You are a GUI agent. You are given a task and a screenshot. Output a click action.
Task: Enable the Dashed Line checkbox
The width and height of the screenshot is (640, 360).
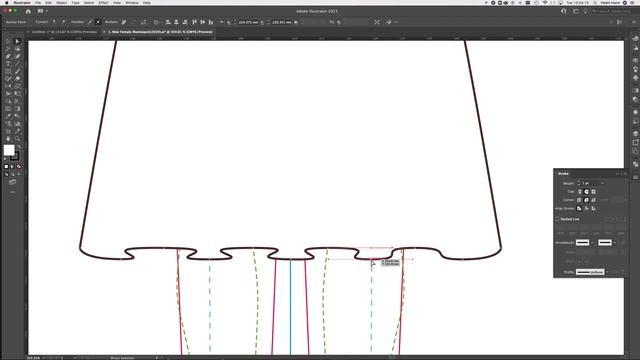tap(558, 219)
